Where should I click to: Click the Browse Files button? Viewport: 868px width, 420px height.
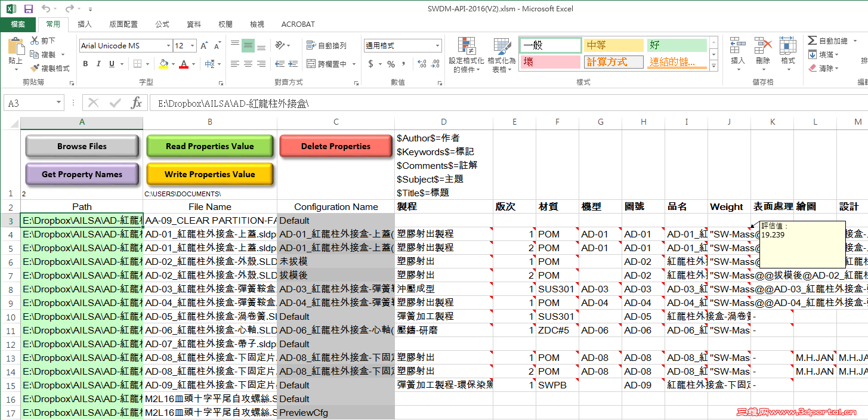tap(82, 146)
